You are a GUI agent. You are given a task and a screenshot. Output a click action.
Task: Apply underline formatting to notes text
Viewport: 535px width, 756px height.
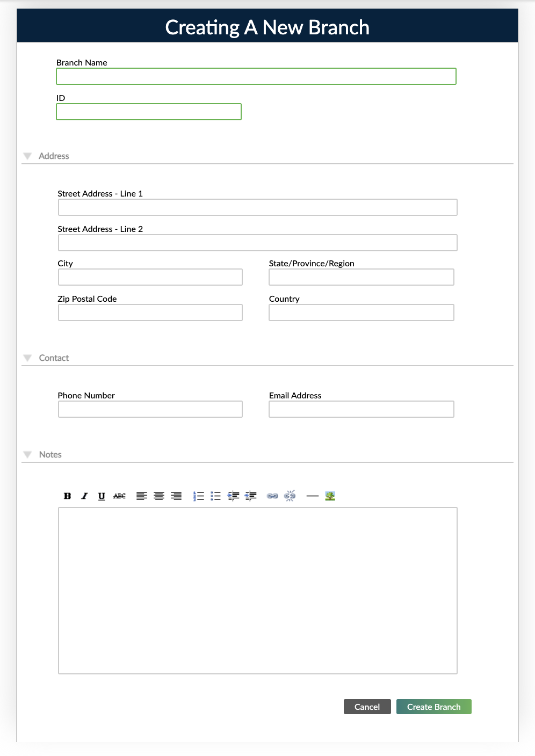(x=102, y=496)
